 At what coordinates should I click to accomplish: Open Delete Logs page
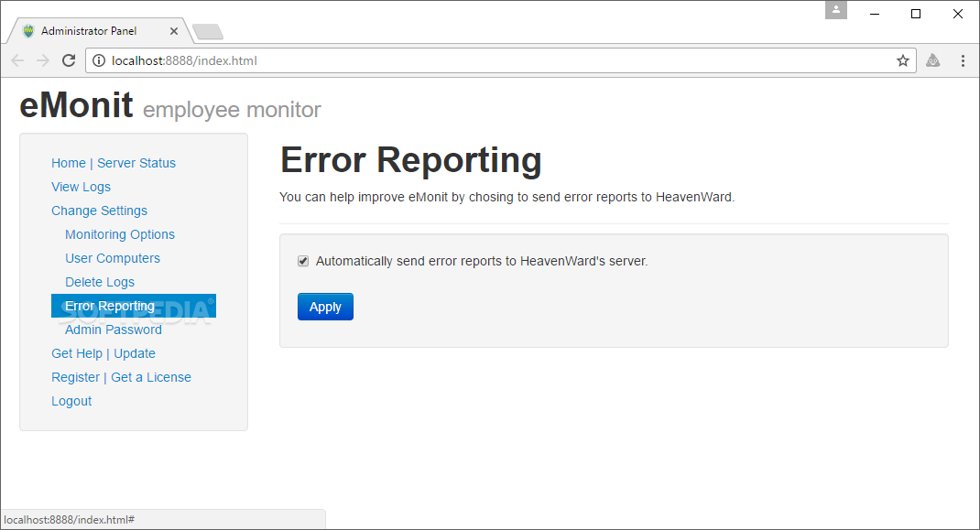coord(100,282)
